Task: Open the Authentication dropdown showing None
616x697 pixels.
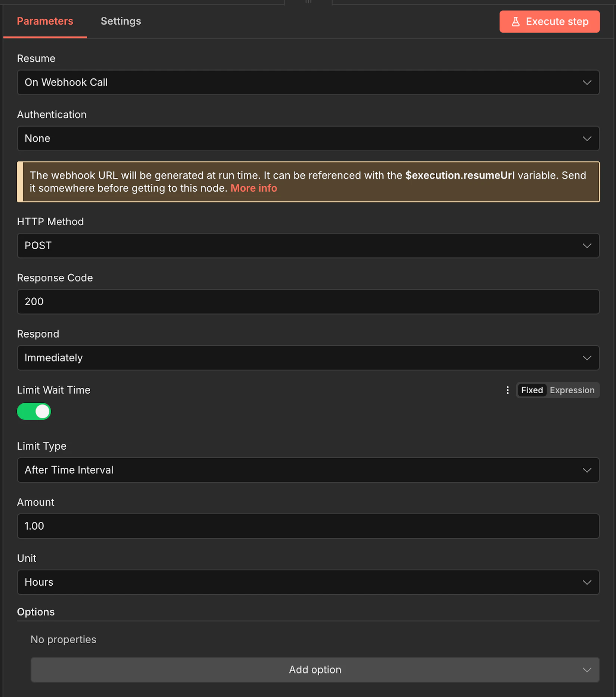Action: [308, 139]
